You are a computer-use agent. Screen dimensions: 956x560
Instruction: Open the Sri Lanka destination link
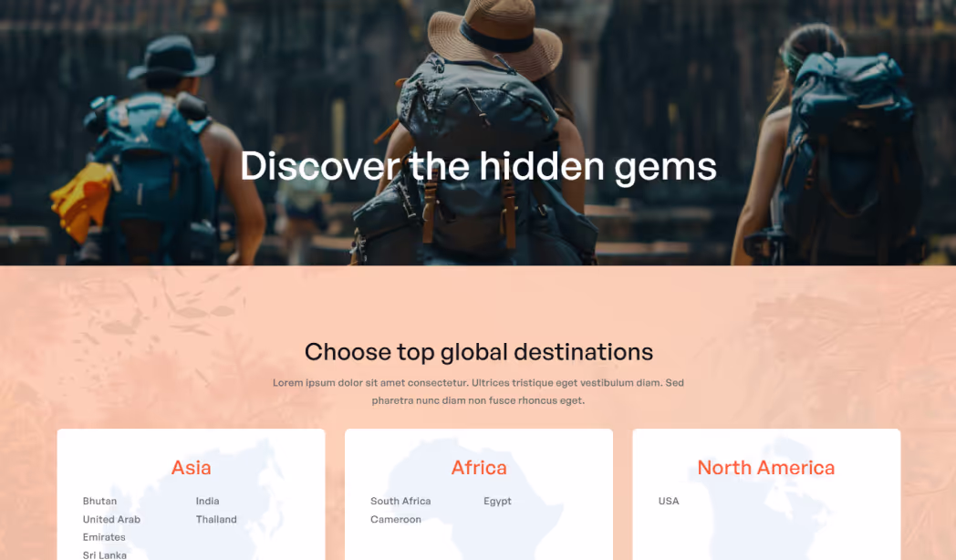pos(105,555)
